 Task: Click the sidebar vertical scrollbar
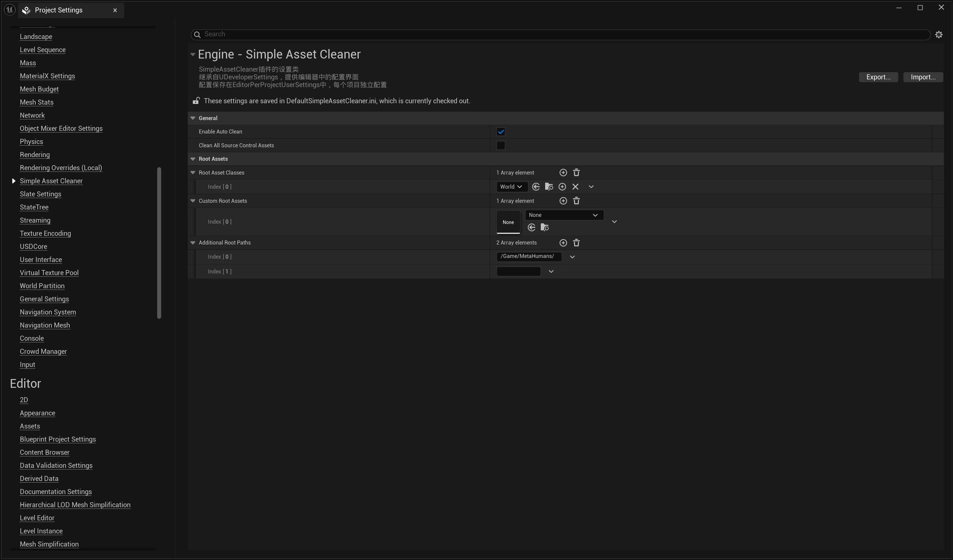pyautogui.click(x=159, y=243)
